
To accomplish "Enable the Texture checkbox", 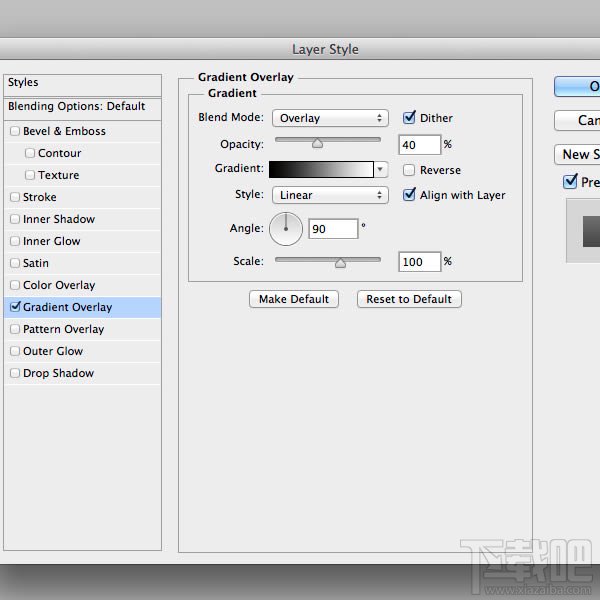I will coord(30,175).
